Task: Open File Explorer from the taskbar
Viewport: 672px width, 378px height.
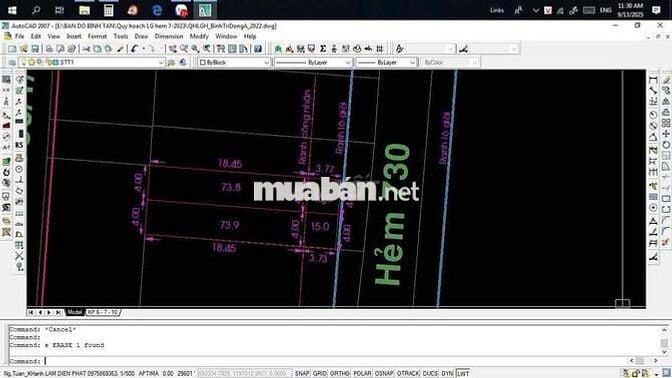Action: click(85, 10)
